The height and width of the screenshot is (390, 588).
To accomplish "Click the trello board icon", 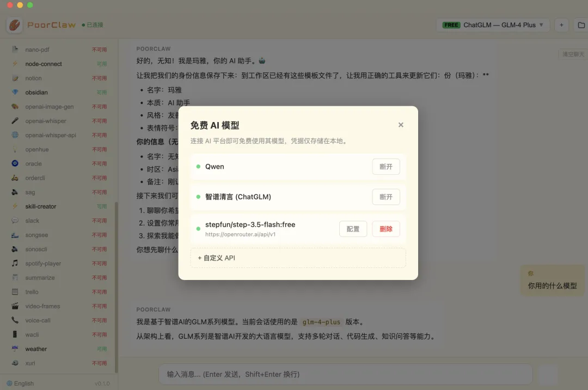I will coord(15,292).
